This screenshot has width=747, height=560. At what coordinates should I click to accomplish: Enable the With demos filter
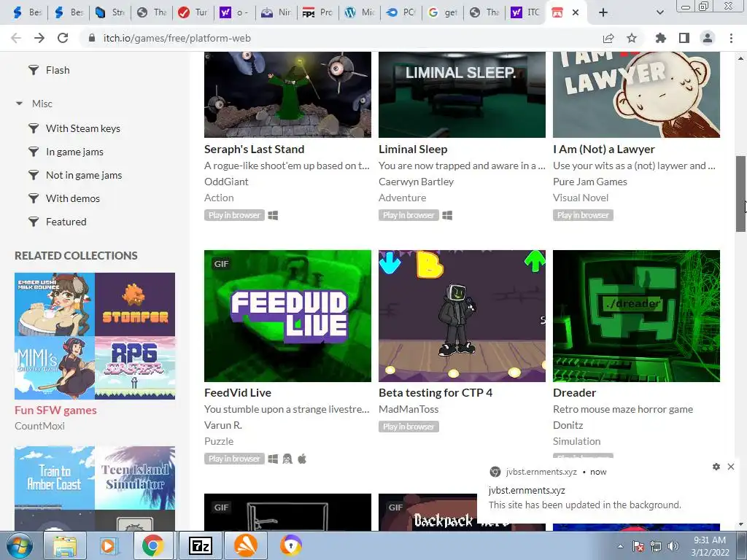click(x=73, y=198)
